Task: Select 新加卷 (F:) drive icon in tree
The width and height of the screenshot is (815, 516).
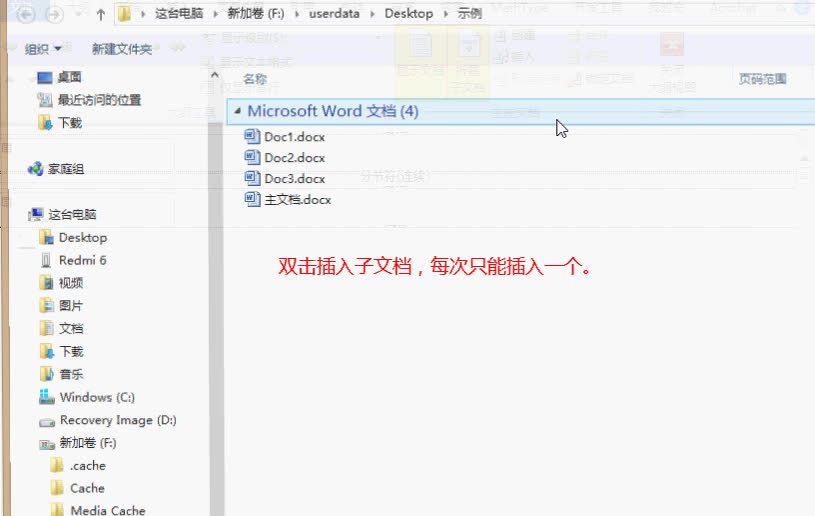Action: point(47,445)
